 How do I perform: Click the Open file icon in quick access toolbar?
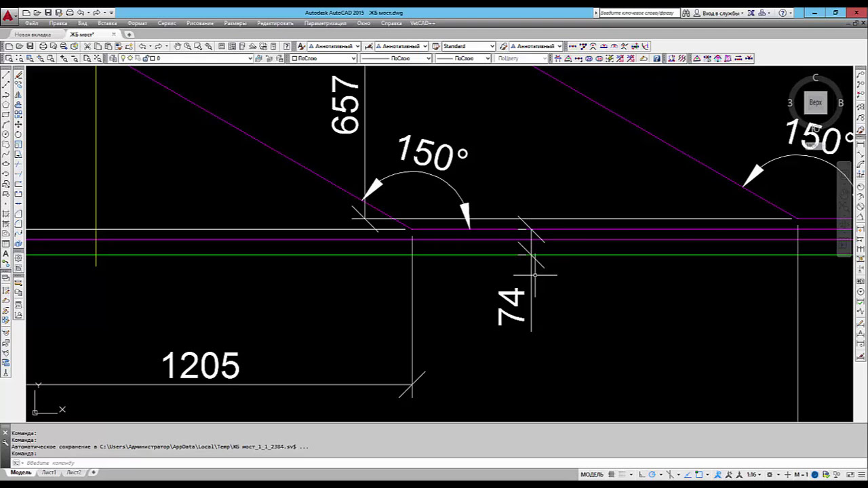[x=37, y=12]
